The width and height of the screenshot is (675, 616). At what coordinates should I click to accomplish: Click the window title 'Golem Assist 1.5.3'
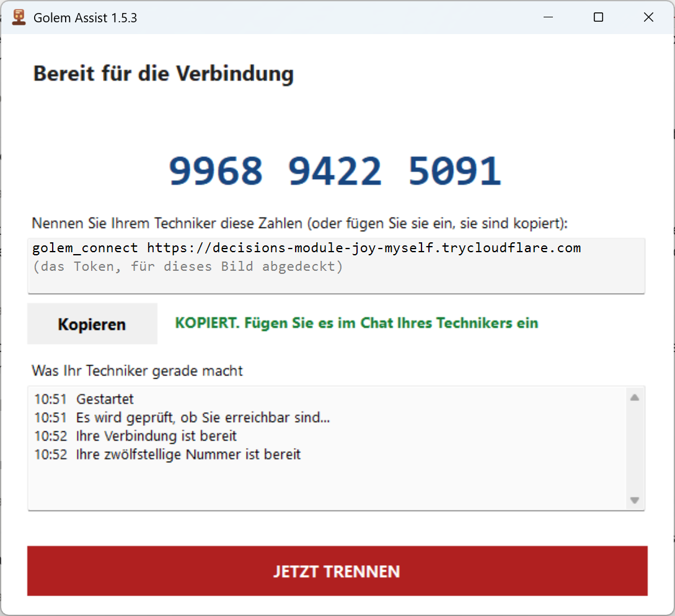pos(86,17)
